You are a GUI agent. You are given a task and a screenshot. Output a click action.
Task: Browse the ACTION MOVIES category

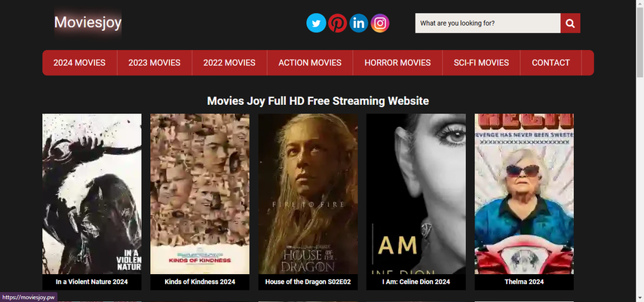tap(310, 63)
